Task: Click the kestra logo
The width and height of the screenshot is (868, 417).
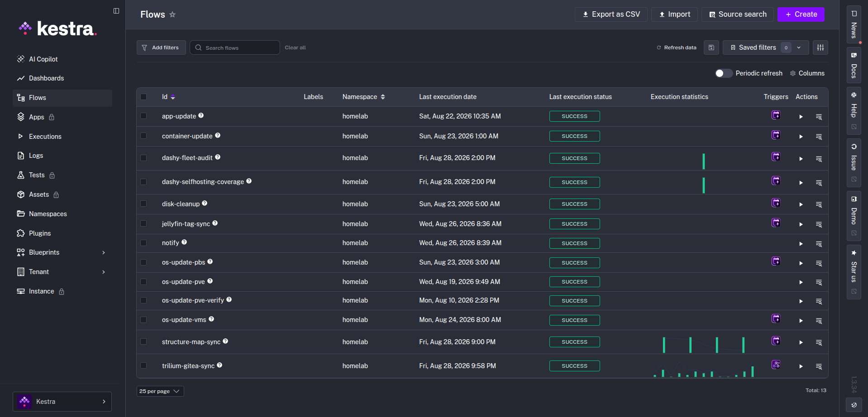Action: coord(58,28)
